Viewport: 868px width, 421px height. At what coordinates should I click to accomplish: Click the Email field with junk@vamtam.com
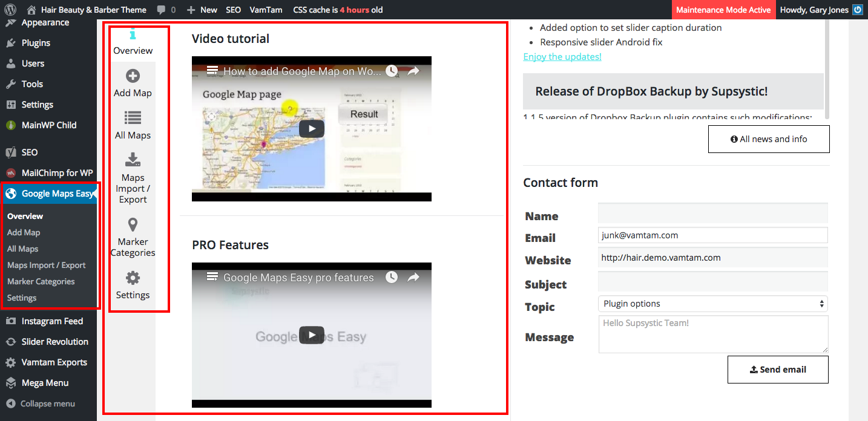tap(712, 235)
